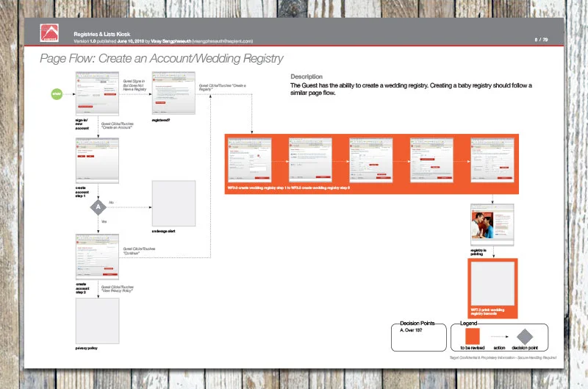Click the 'Yes' branch label
588x389 pixels.
(104, 221)
